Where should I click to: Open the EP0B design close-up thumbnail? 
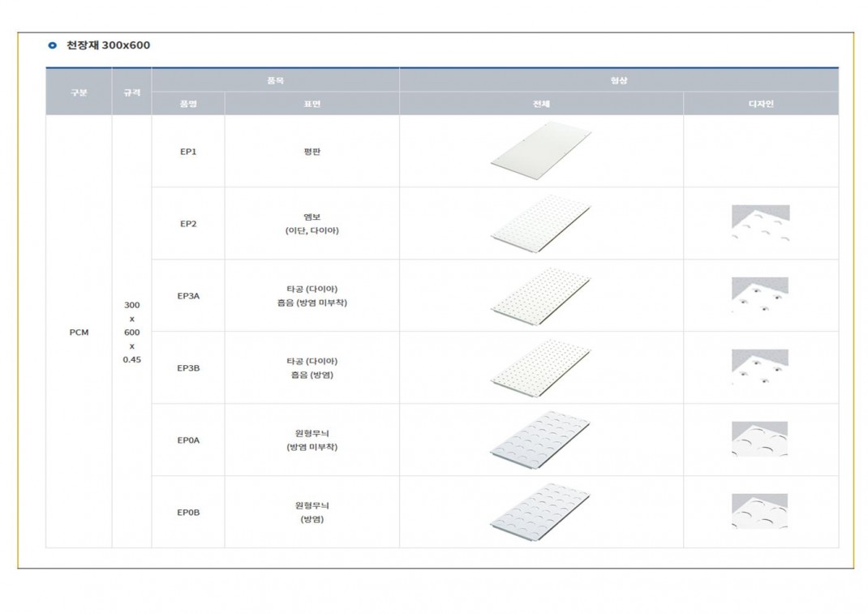[760, 512]
